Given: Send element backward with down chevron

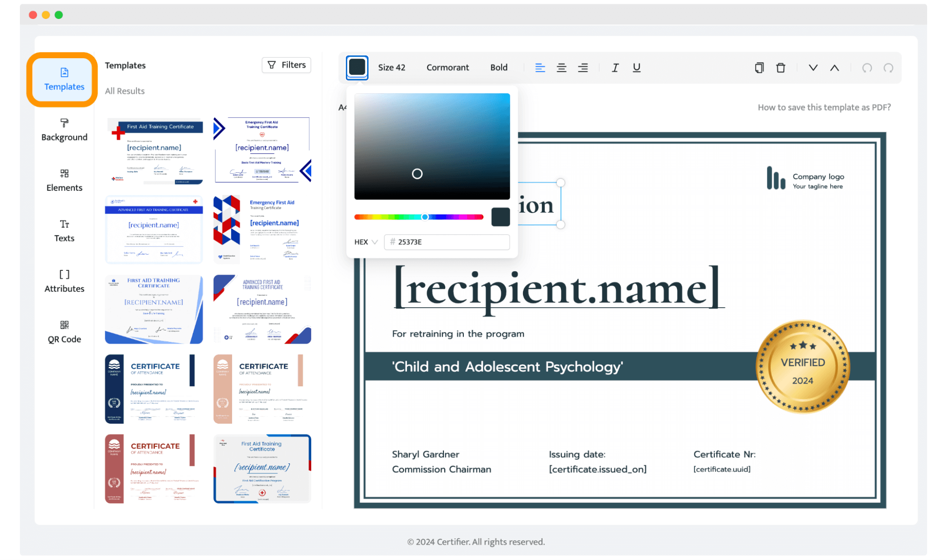Looking at the screenshot, I should (x=813, y=68).
